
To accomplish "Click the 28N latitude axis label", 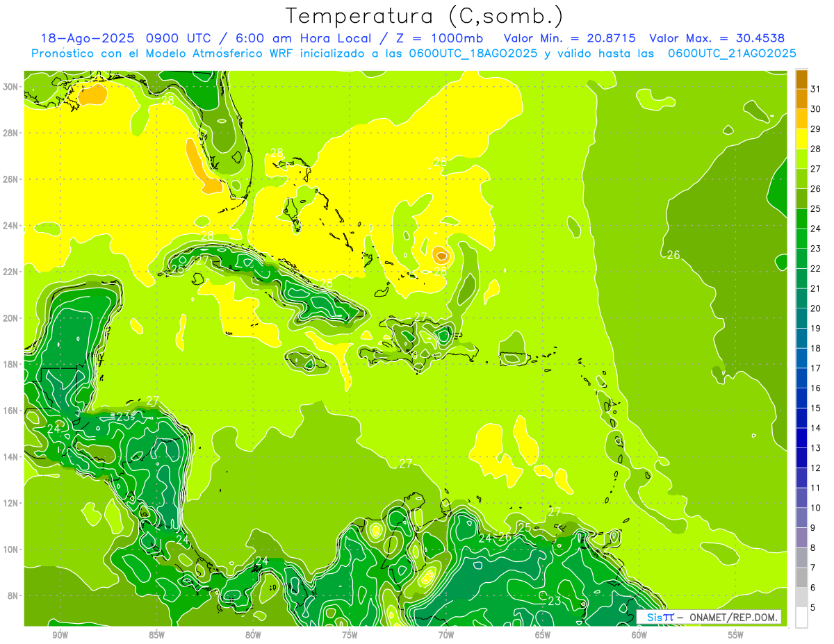I will [x=10, y=133].
